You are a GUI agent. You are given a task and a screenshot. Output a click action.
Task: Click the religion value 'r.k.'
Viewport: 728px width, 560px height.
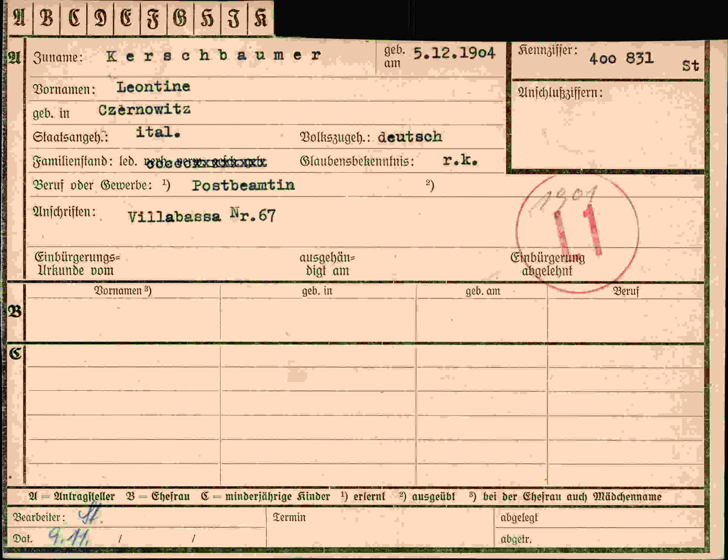pyautogui.click(x=460, y=161)
